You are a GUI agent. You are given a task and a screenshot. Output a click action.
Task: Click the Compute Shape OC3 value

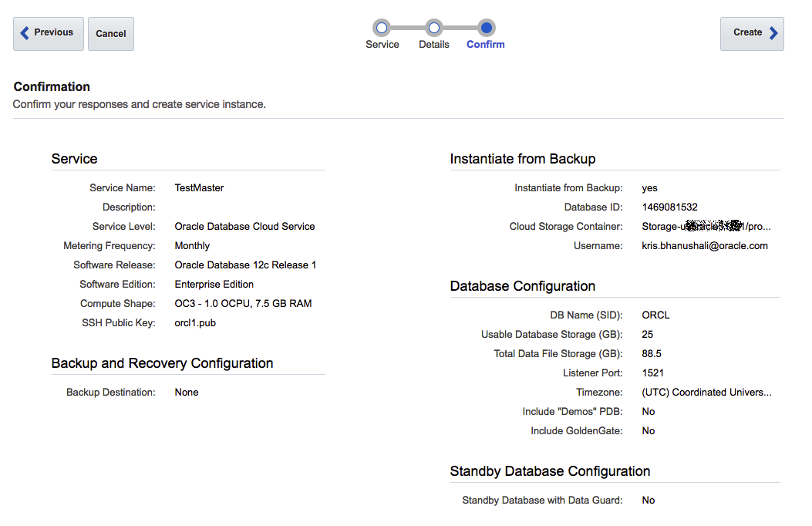coord(243,304)
